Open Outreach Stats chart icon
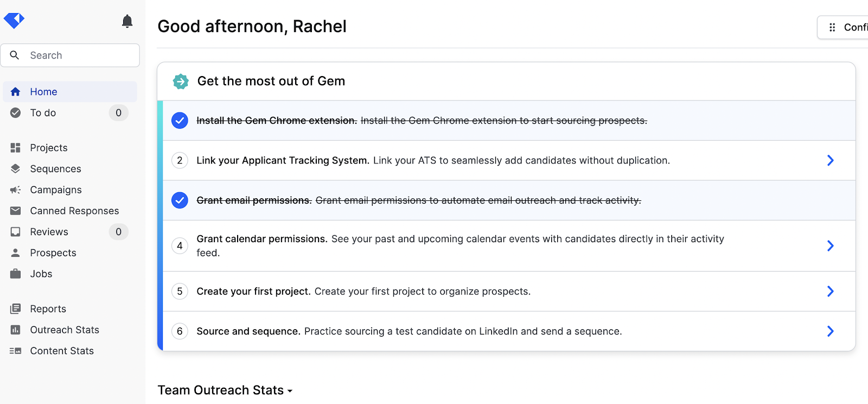 (15, 330)
